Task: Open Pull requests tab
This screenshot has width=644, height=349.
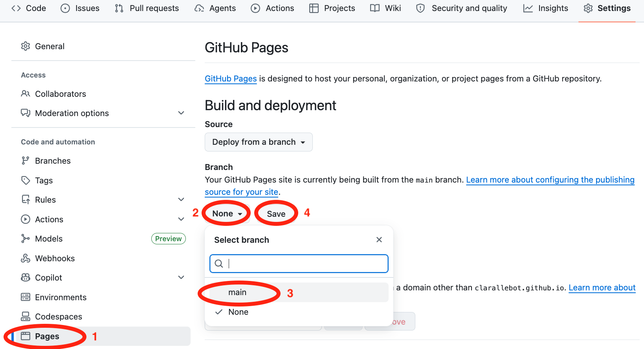Action: click(147, 8)
